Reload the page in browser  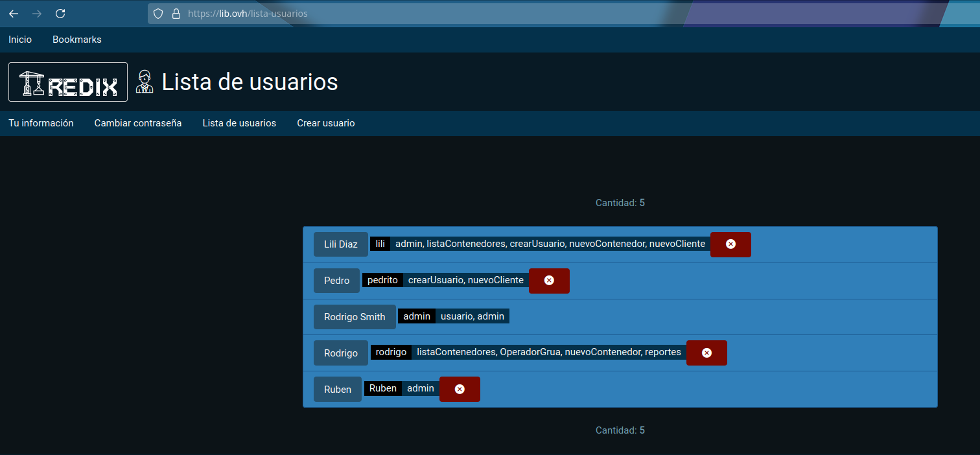click(x=60, y=14)
